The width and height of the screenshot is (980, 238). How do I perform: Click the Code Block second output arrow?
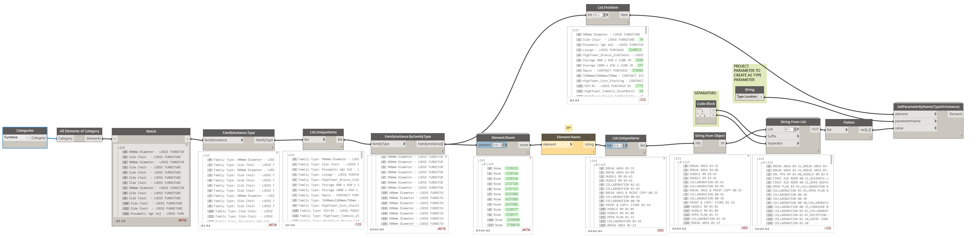click(713, 115)
